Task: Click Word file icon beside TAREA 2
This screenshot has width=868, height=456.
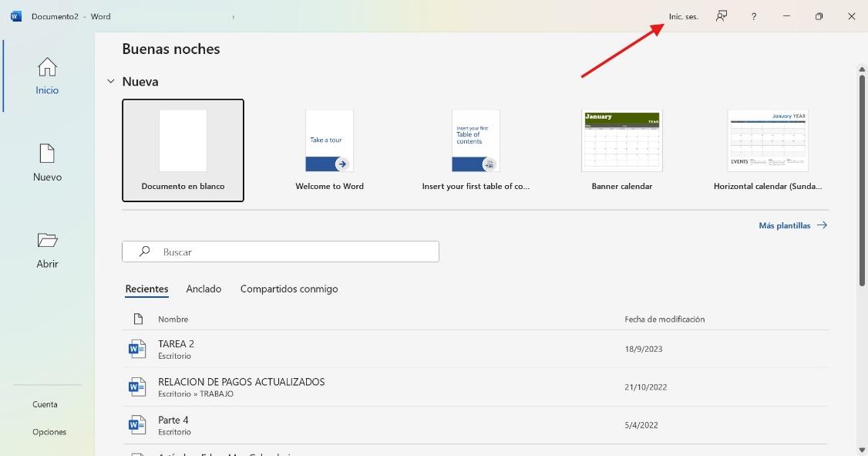Action: click(x=136, y=349)
